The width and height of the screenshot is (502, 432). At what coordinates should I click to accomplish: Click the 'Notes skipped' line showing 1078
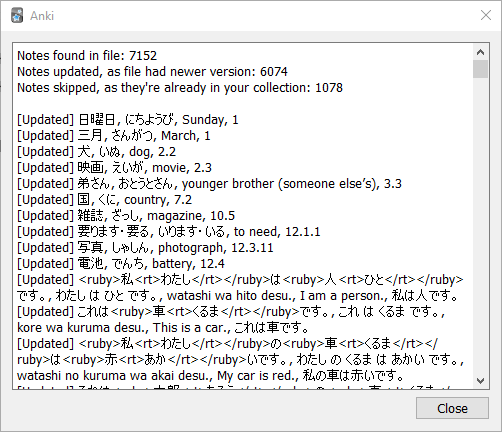coord(180,87)
